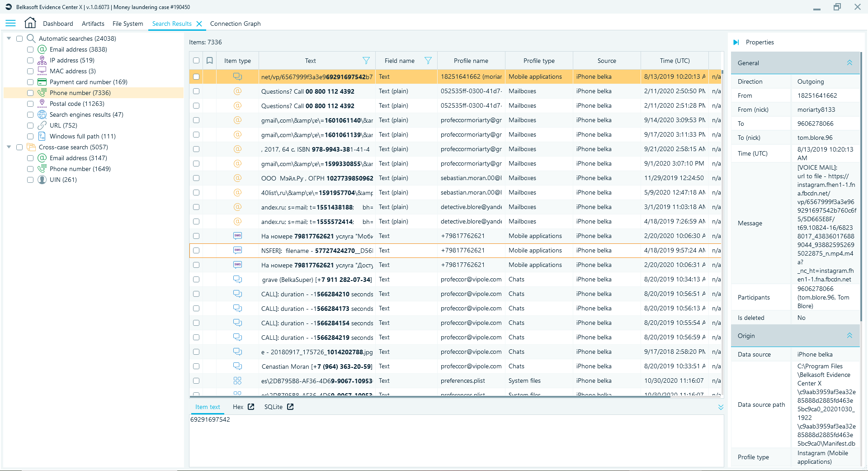Check the UIN (261) checkbox
868x471 pixels.
(x=30, y=180)
